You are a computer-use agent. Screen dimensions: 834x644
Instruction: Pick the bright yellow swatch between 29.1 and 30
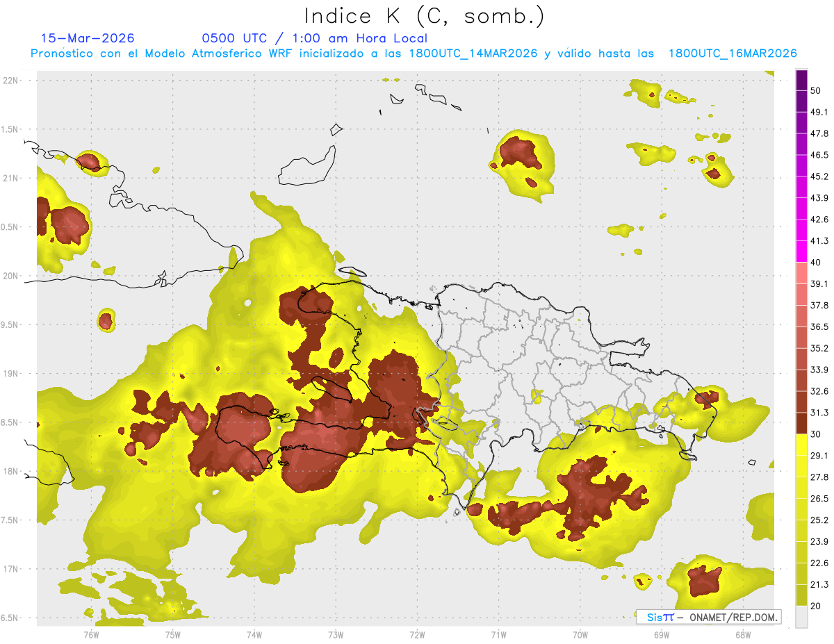pos(801,445)
